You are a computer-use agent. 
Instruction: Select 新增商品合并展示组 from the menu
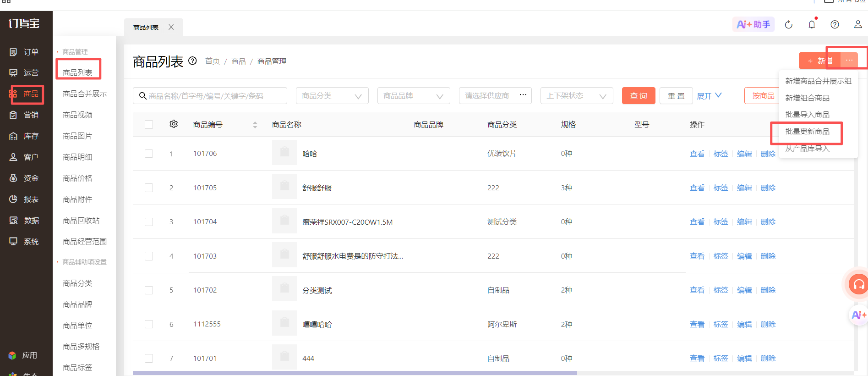(818, 81)
